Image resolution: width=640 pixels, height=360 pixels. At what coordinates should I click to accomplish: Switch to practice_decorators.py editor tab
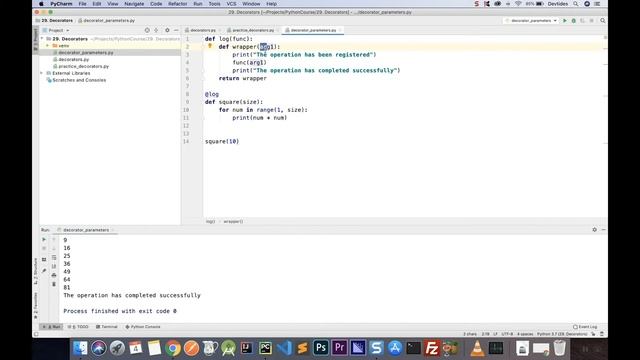coord(253,30)
